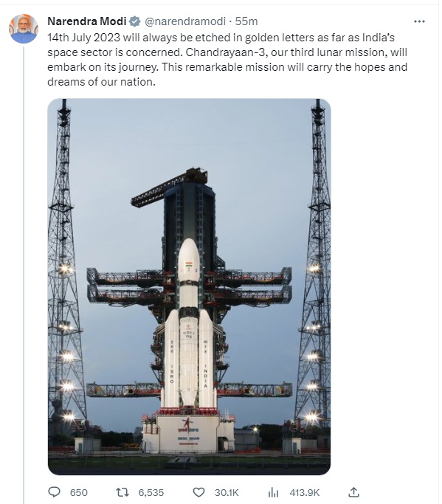
Task: Click the blue verified badge
Action: point(135,21)
